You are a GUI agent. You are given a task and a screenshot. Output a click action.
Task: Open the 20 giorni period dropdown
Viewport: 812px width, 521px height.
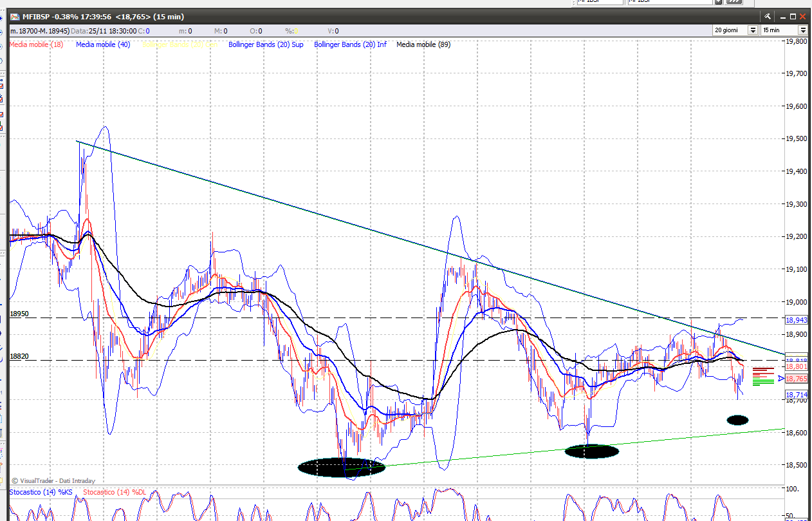point(752,30)
